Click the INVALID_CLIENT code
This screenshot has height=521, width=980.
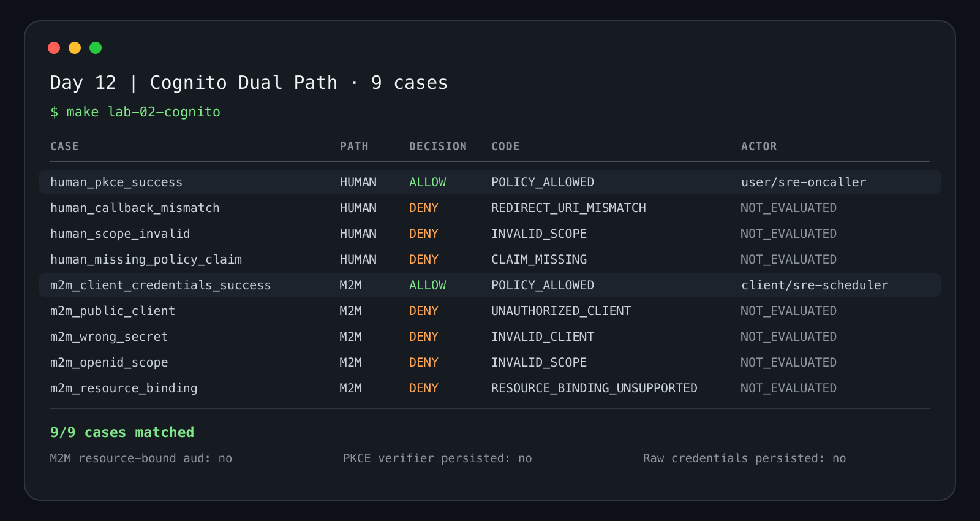pyautogui.click(x=543, y=337)
